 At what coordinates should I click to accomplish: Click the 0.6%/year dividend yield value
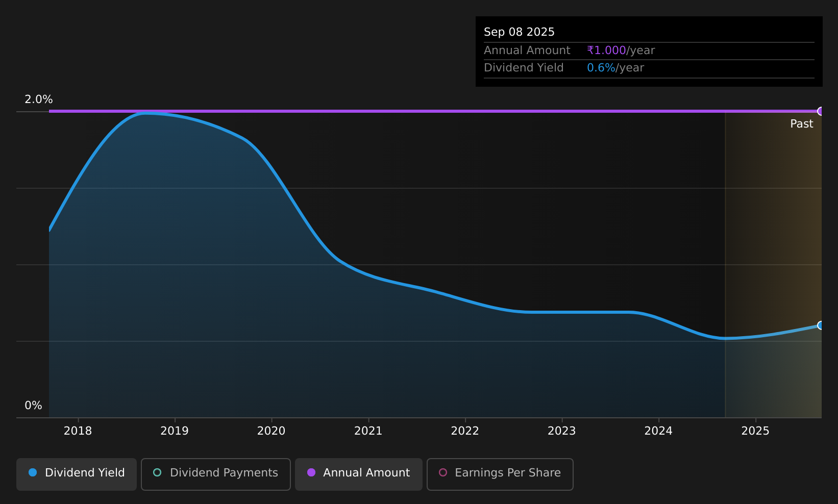pyautogui.click(x=615, y=68)
